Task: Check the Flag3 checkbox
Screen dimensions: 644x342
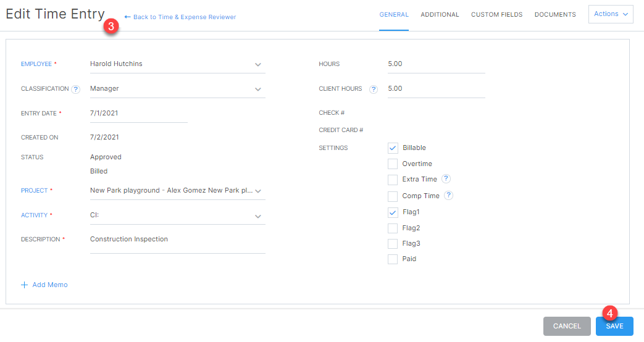Action: [x=393, y=243]
